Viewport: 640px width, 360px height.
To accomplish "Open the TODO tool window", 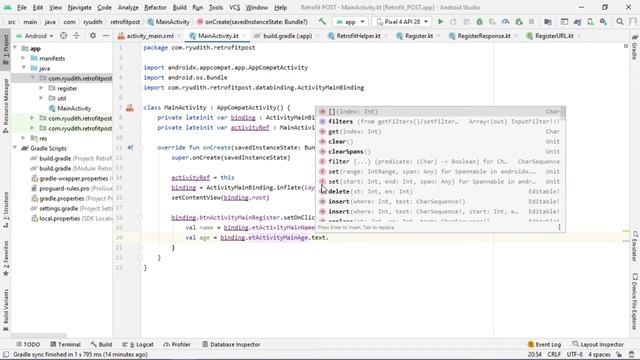I will pyautogui.click(x=28, y=344).
